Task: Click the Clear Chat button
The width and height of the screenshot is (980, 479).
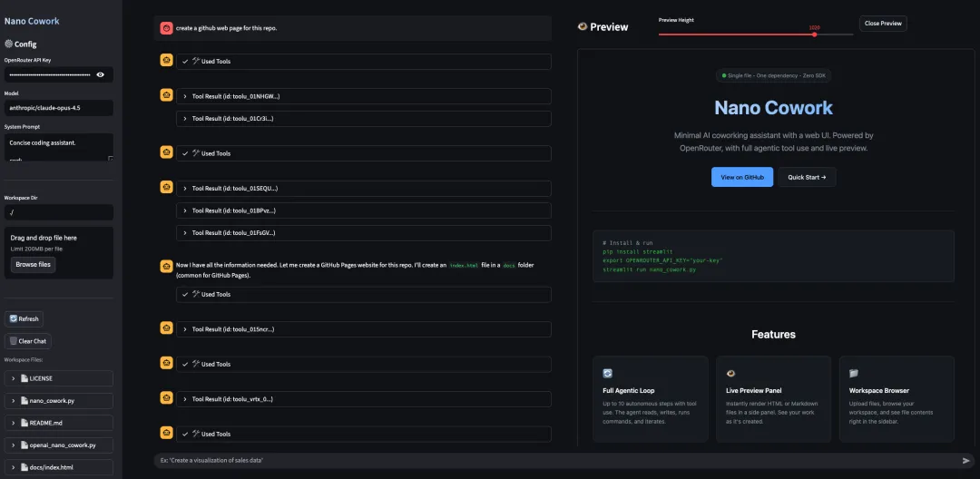Action: 28,341
